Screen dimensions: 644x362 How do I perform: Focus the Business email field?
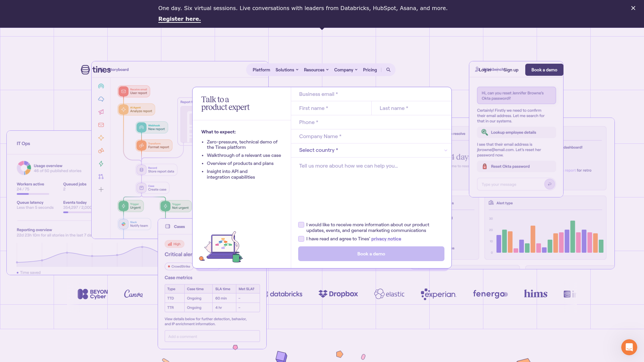coord(371,94)
